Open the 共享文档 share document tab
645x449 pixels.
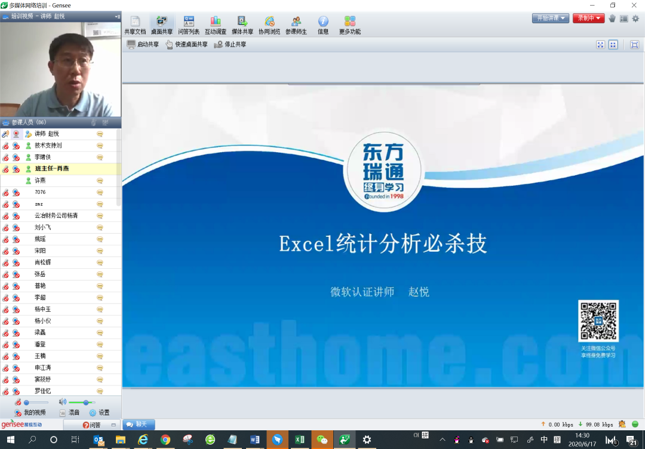135,25
